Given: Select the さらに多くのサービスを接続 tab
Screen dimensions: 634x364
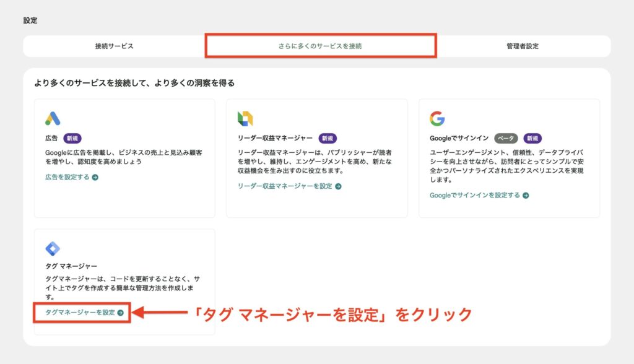Looking at the screenshot, I should 320,46.
